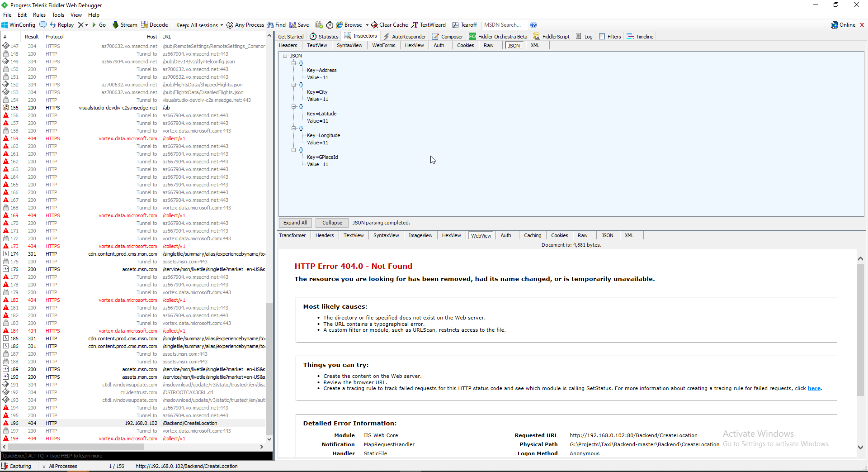Collapse the object node containing Key=Longitude
868x472 pixels.
coord(293,128)
